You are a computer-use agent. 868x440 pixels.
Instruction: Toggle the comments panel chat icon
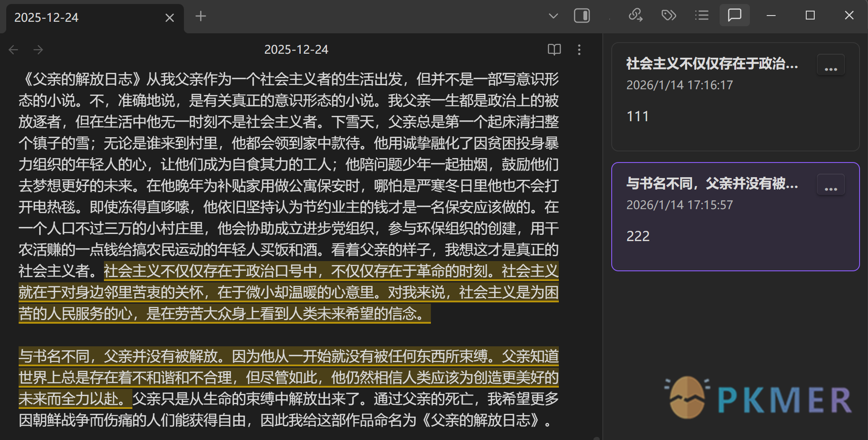click(x=734, y=16)
